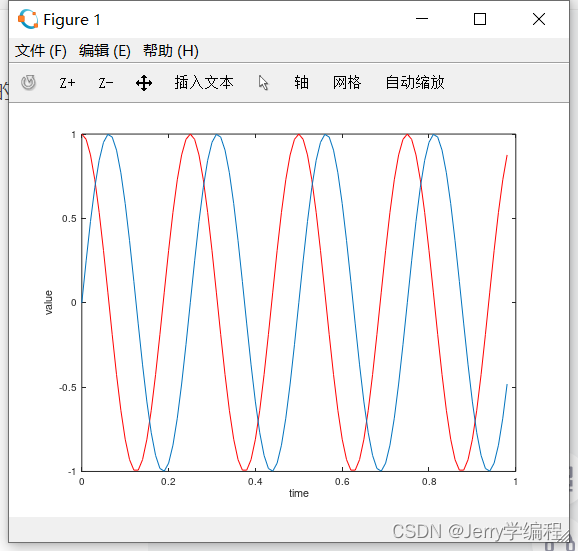This screenshot has height=551, width=578.
Task: Click the Octave logo in title bar
Action: pos(28,19)
